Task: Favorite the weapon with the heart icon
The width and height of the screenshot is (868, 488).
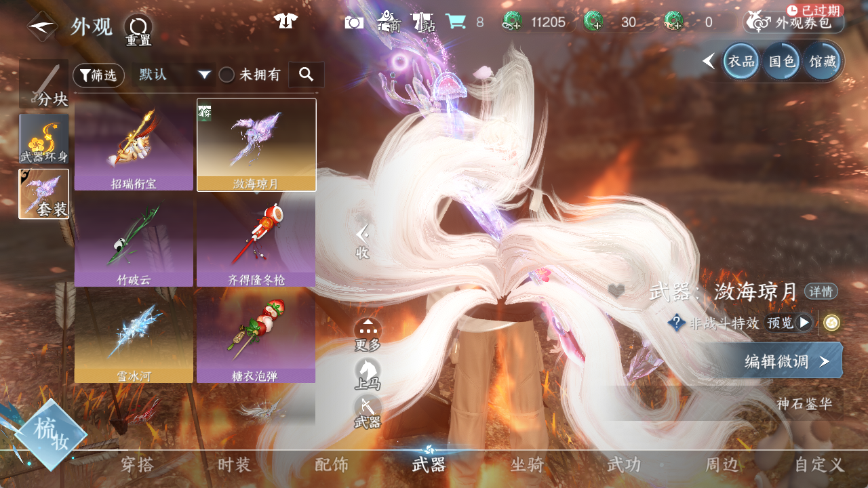Action: coord(616,291)
